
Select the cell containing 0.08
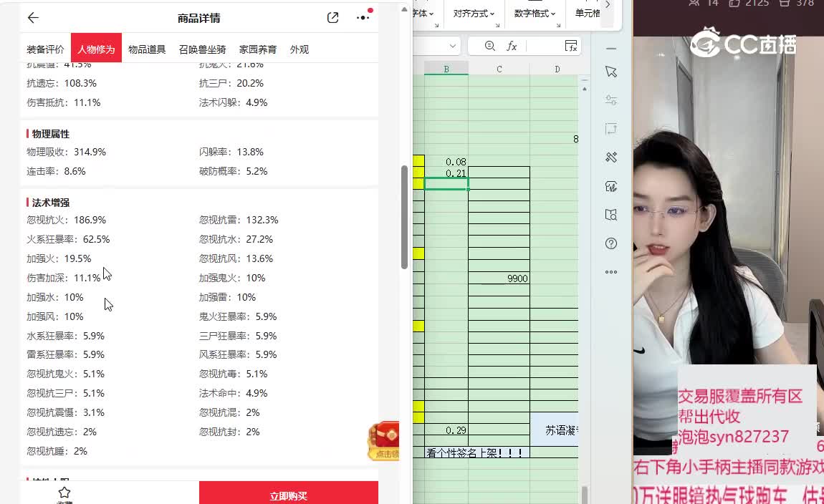[x=446, y=161]
